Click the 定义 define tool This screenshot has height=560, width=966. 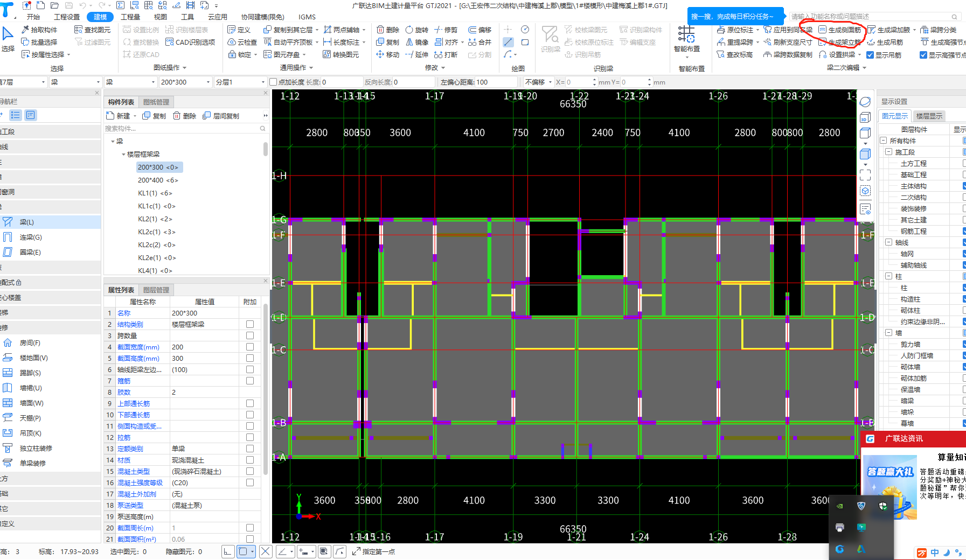[x=239, y=30]
